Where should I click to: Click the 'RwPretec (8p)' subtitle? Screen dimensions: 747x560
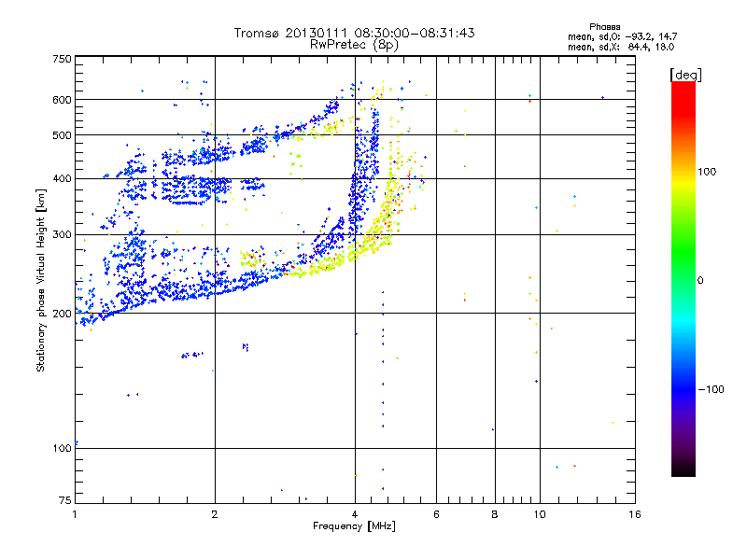click(354, 45)
